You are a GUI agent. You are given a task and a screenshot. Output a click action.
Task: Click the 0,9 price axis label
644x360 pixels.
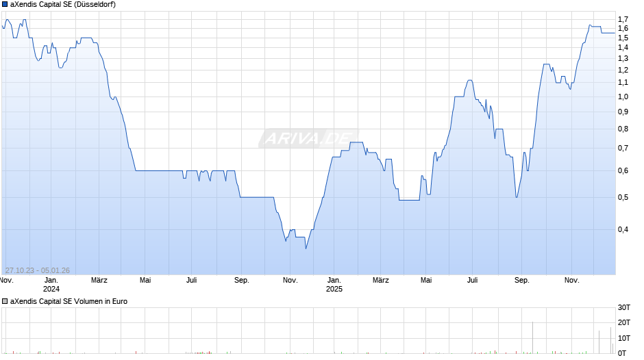coord(623,112)
